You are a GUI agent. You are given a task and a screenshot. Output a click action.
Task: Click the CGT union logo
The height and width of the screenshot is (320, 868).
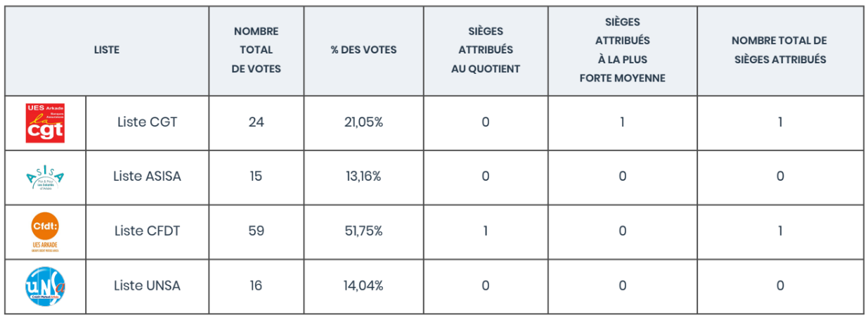coord(45,123)
